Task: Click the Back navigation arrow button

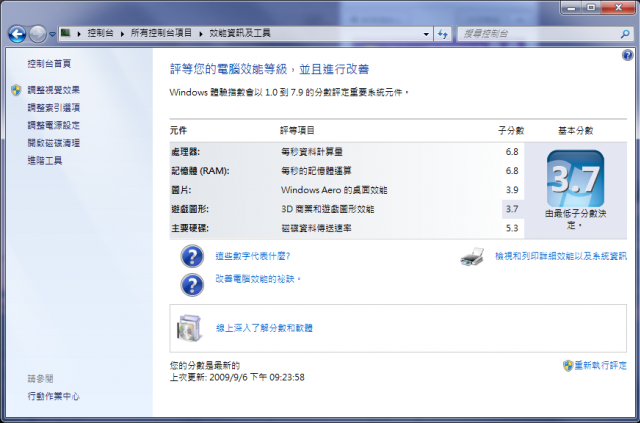Action: (17, 34)
